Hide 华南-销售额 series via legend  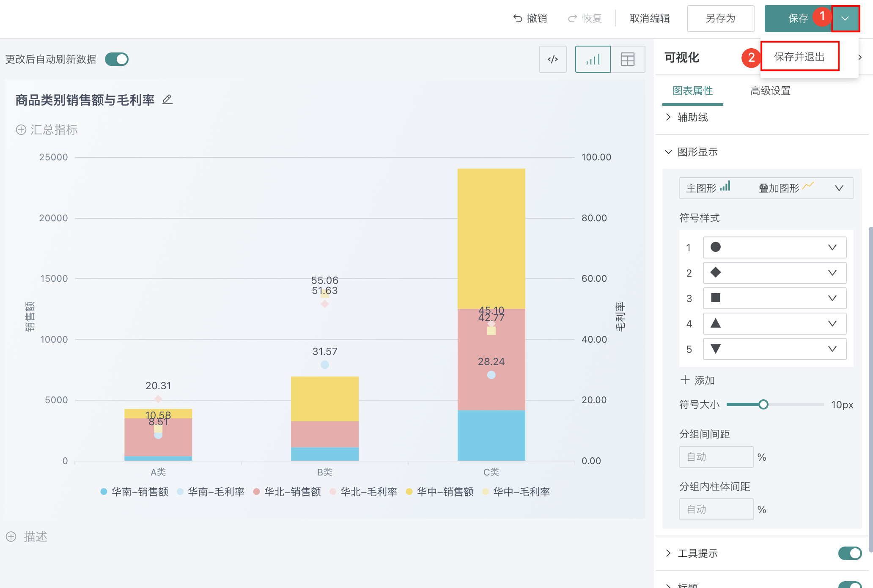[x=135, y=492]
